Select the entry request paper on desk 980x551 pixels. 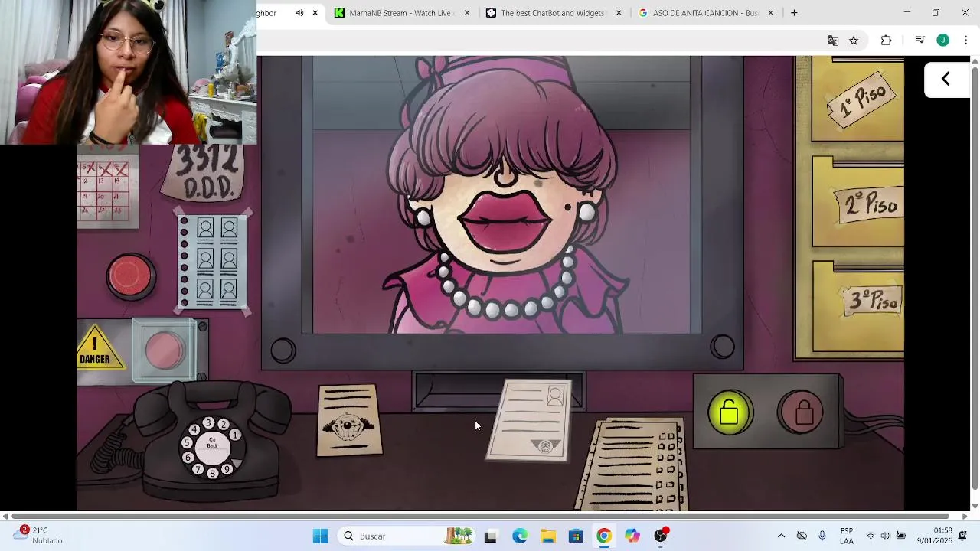(x=633, y=464)
